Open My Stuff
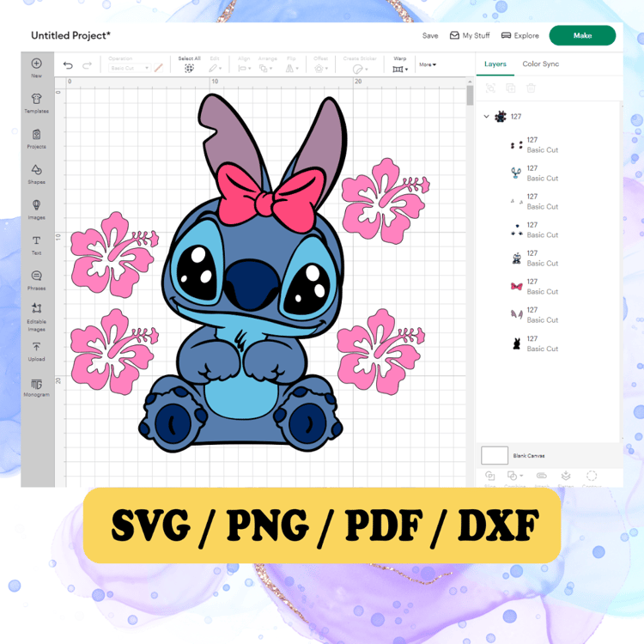The height and width of the screenshot is (644, 644). click(470, 36)
